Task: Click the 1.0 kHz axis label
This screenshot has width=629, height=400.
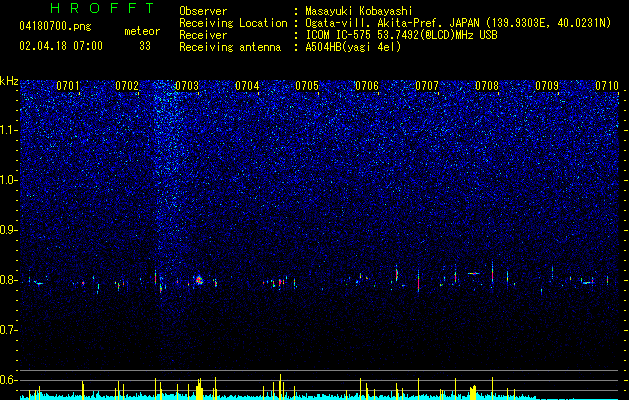Action: [8, 180]
